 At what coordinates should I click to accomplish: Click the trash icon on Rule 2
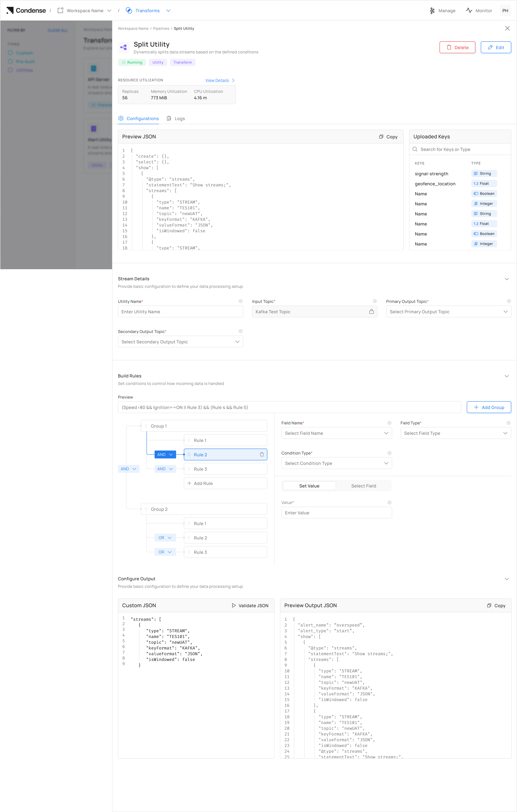click(x=261, y=454)
